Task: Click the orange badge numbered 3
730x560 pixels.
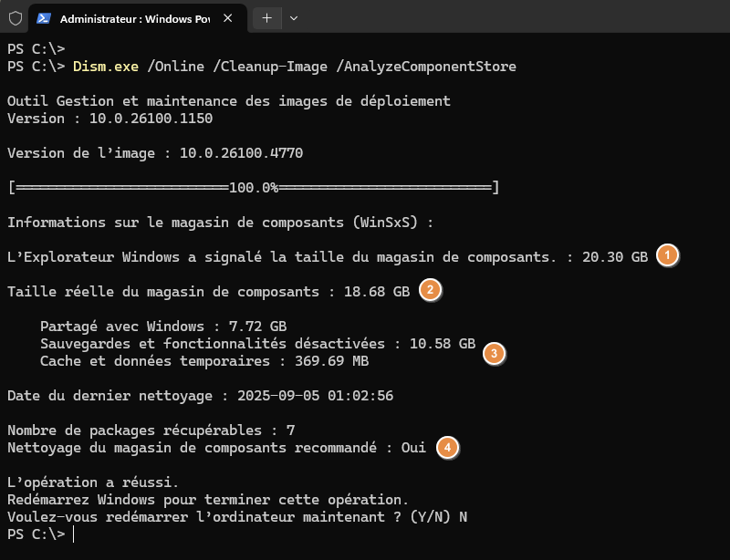Action: tap(494, 353)
